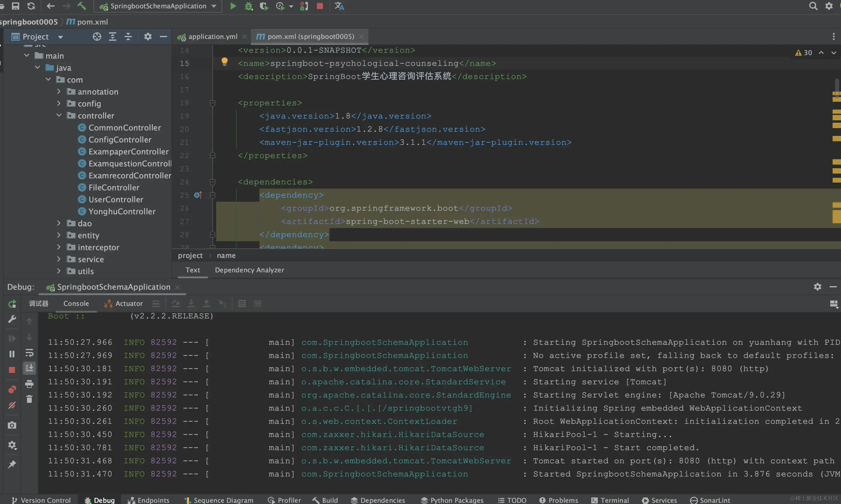This screenshot has height=504, width=841.
Task: Switch to the application.yml editor tab
Action: (x=212, y=36)
